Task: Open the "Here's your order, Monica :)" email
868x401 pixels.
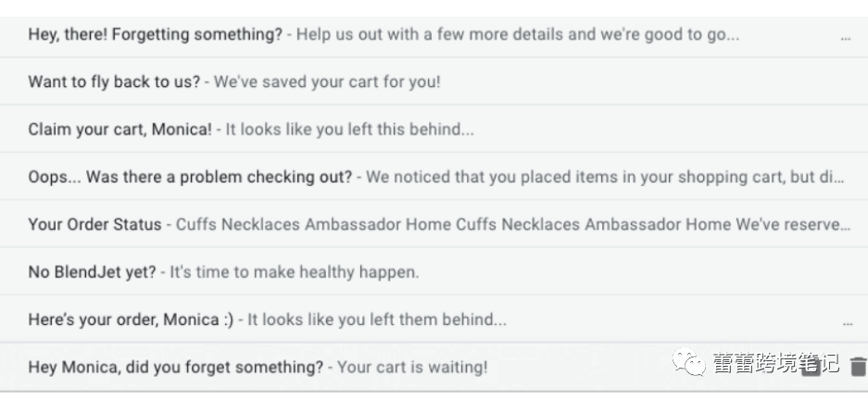Action: point(131,320)
